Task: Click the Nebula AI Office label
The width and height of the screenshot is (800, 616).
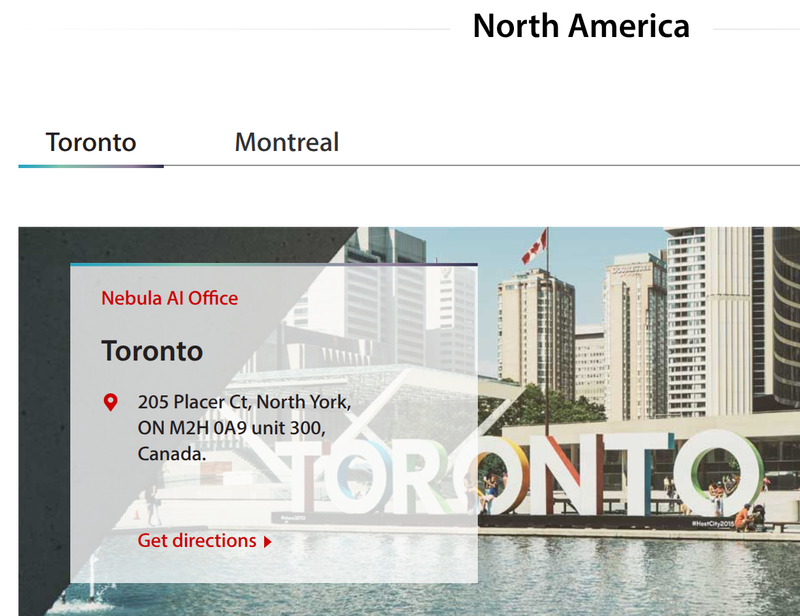Action: (x=169, y=298)
